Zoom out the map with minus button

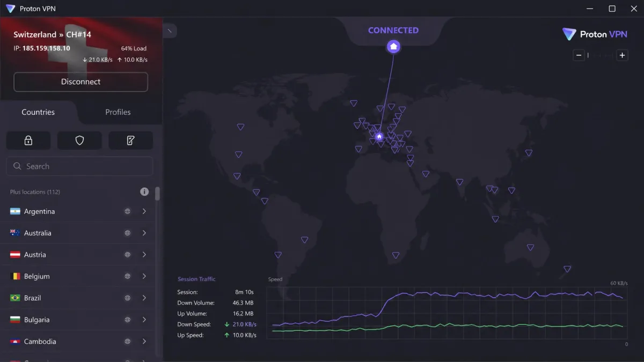tap(579, 55)
